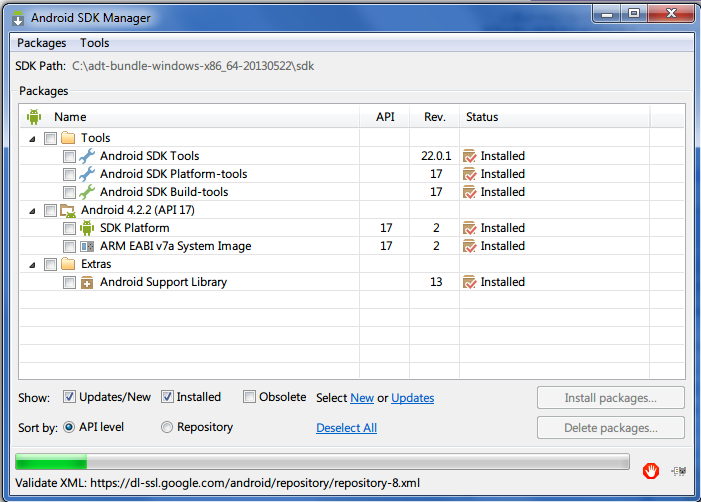Click the SDK Platform android robot icon
This screenshot has width=701, height=502.
[x=87, y=228]
